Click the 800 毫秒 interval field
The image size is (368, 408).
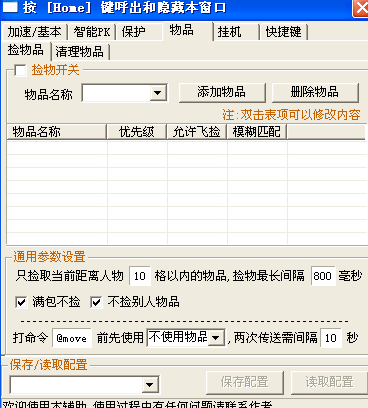[x=323, y=276]
